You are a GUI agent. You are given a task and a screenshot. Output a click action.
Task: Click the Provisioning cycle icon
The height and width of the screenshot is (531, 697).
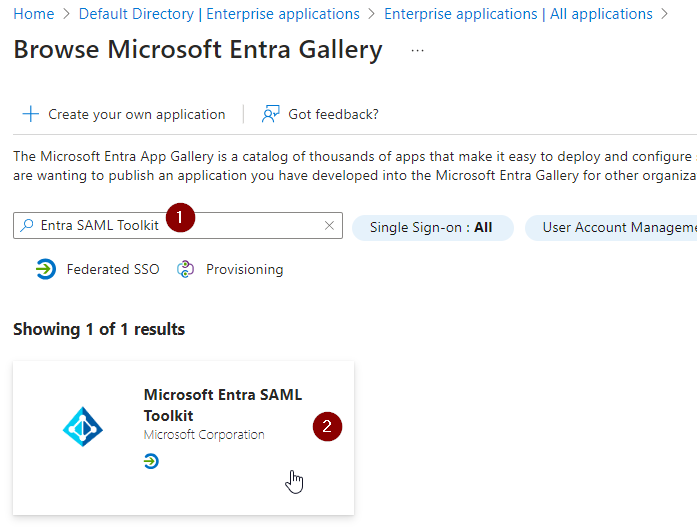point(185,269)
